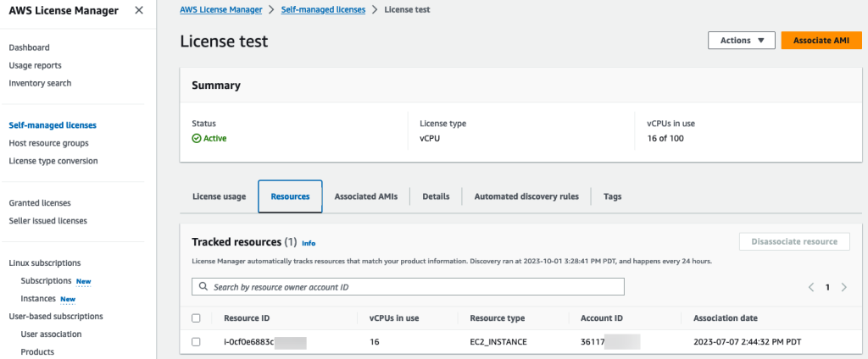Click the '16 of 100' vCPUs value
The image size is (868, 359).
click(665, 138)
